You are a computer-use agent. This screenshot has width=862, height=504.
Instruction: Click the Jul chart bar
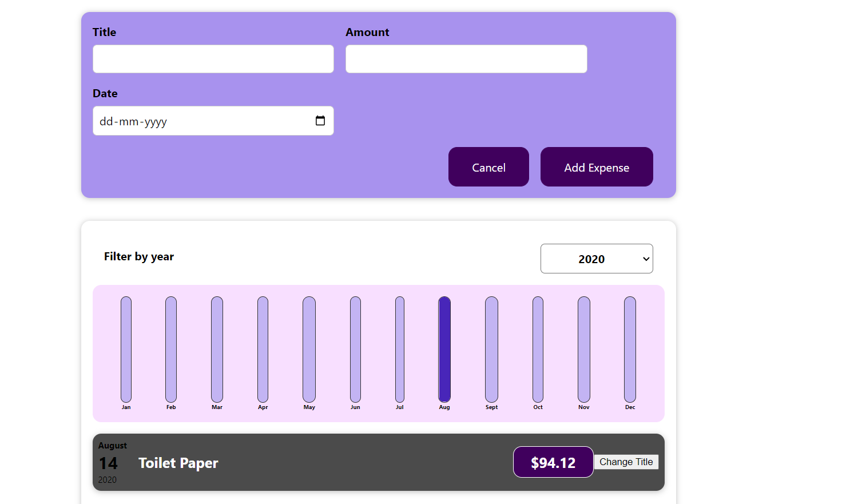400,350
